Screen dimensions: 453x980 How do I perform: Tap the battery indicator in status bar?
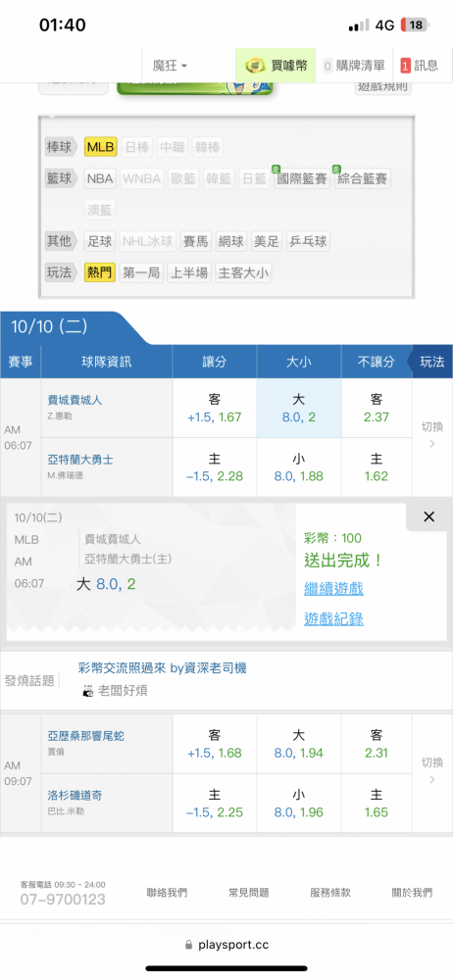[414, 25]
